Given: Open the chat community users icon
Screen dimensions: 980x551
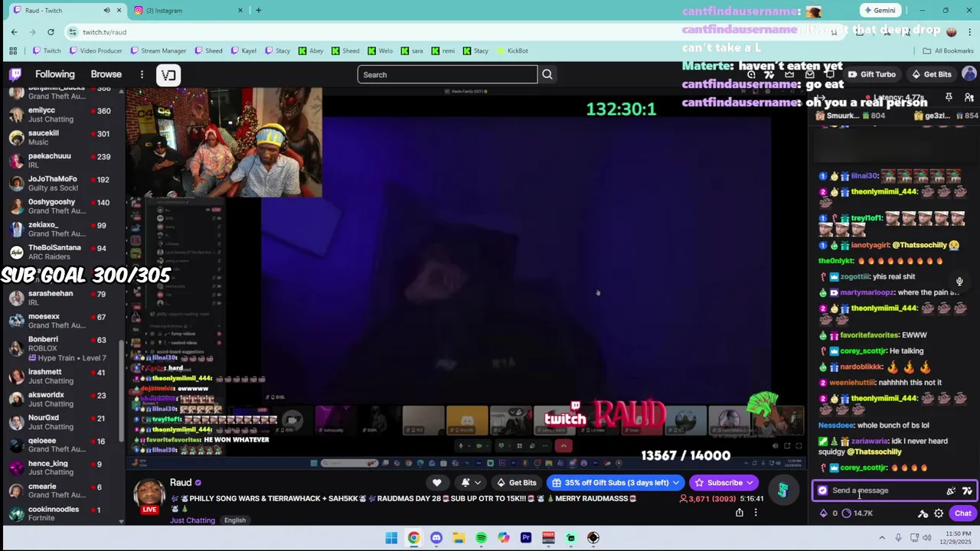Looking at the screenshot, I should tap(969, 98).
